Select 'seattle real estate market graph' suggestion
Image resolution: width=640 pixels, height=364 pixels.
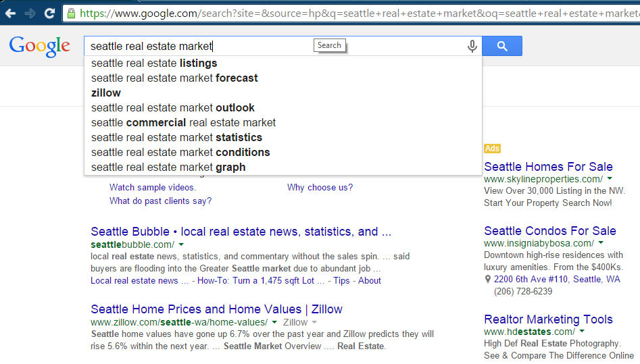(168, 167)
